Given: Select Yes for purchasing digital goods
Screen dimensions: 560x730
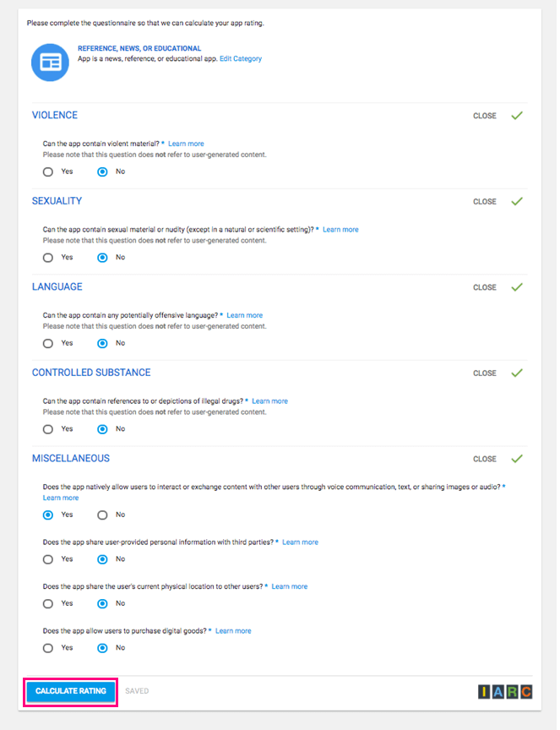Looking at the screenshot, I should [x=48, y=648].
